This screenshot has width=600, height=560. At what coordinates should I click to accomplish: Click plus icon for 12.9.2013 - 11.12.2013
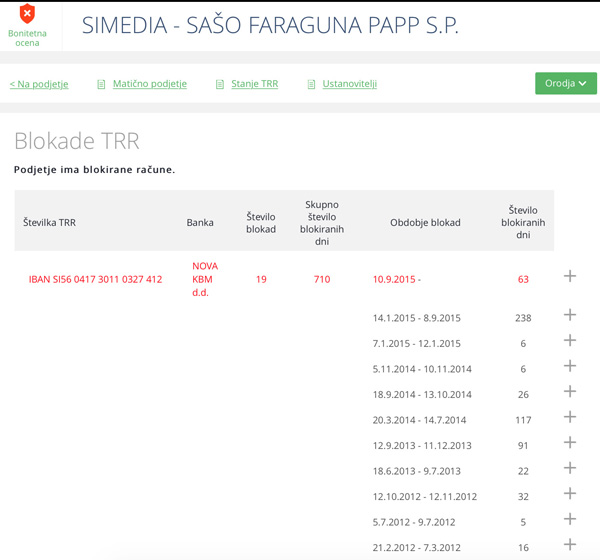coord(570,443)
